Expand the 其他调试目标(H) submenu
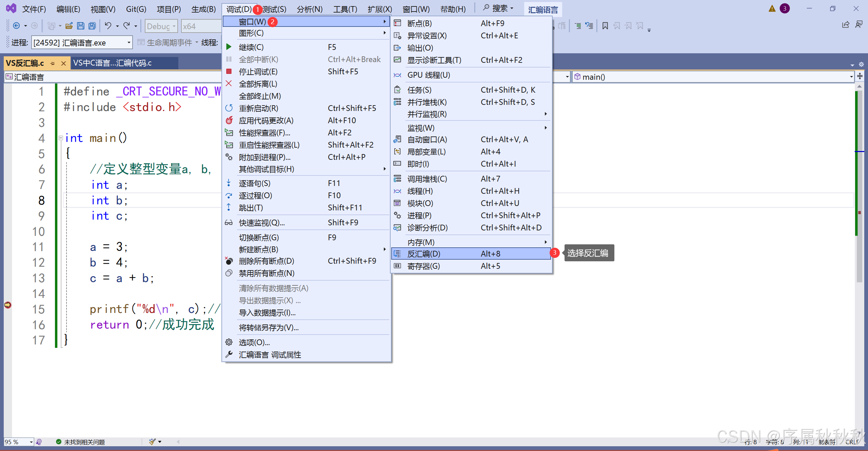Image resolution: width=868 pixels, height=451 pixels. (x=306, y=169)
